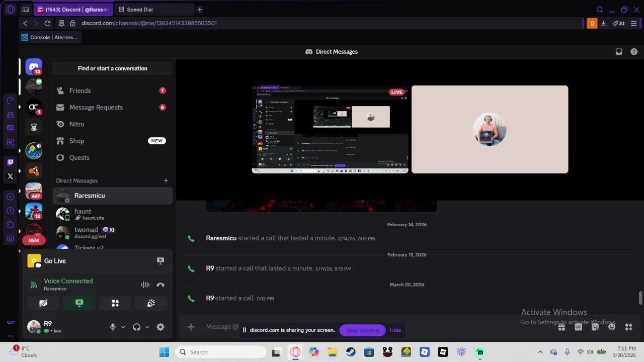Open the Nitro page
This screenshot has height=362, width=644.
point(113,124)
